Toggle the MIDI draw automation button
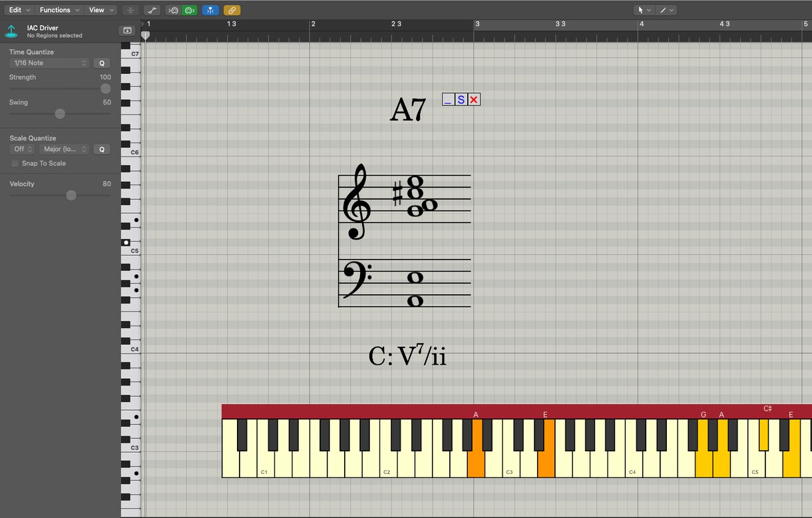 [x=152, y=10]
